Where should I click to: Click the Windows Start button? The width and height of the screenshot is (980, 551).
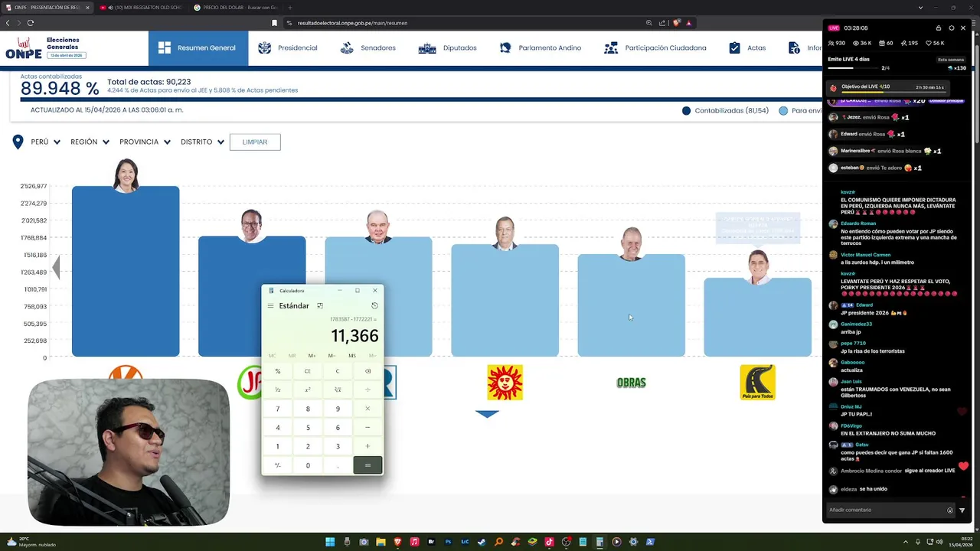[x=330, y=542]
